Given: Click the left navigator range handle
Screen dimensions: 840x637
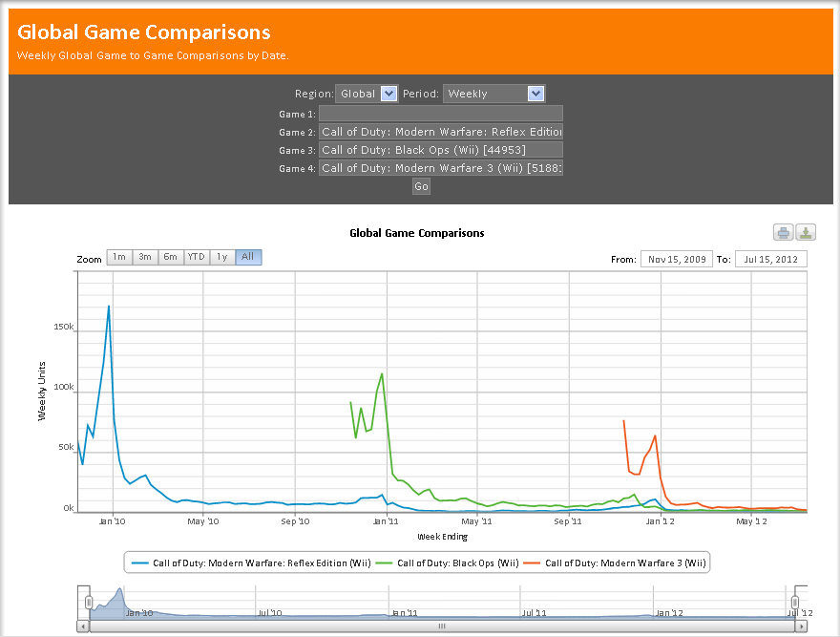Looking at the screenshot, I should click(x=90, y=603).
